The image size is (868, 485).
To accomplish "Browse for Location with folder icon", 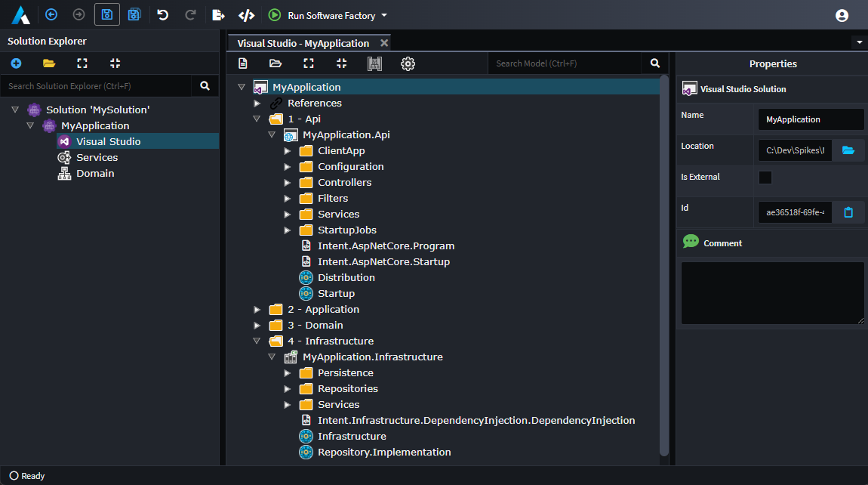I will click(x=848, y=150).
